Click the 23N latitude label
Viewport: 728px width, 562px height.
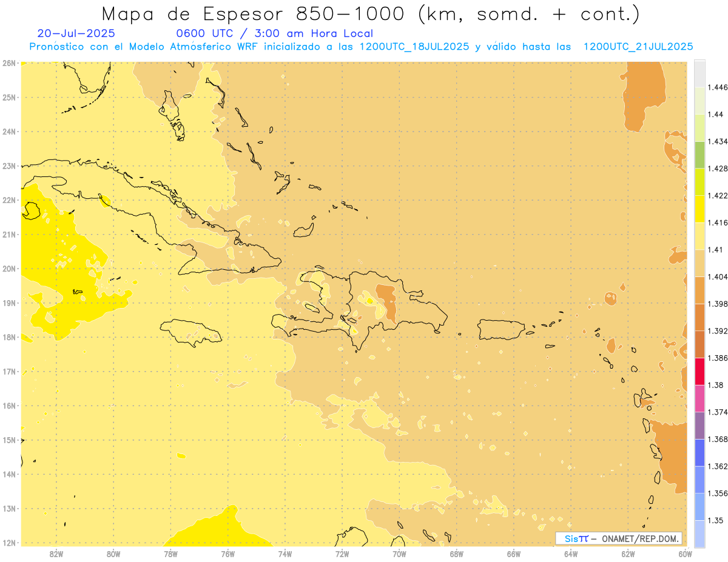(x=9, y=166)
